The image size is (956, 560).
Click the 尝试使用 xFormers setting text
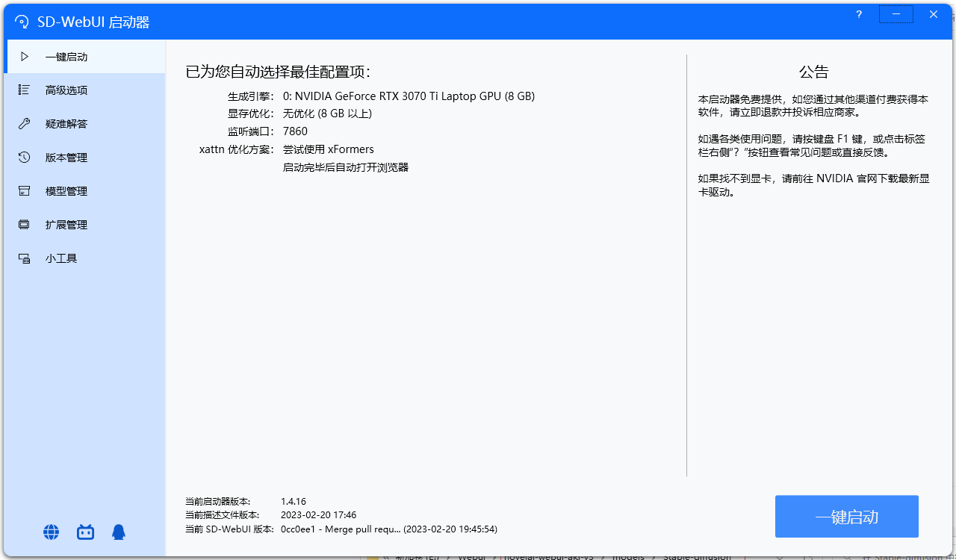[x=328, y=149]
